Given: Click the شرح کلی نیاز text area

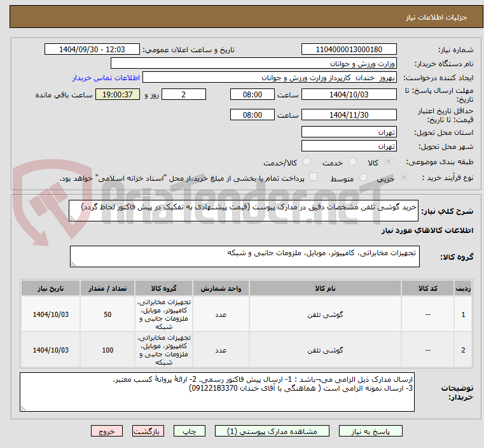Looking at the screenshot, I should pos(244,211).
